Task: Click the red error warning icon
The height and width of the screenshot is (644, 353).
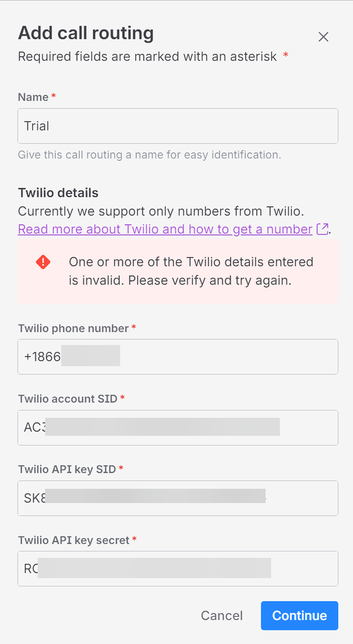Action: [x=43, y=262]
